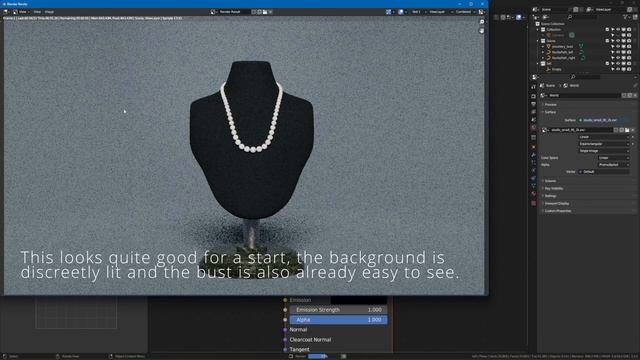Open the Equirectangular projection dropdown
The image size is (640, 360).
(x=604, y=144)
